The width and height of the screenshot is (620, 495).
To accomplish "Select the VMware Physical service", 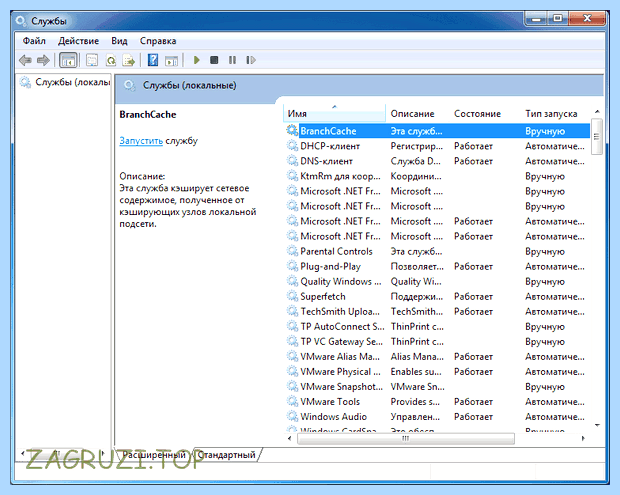I will tap(340, 372).
